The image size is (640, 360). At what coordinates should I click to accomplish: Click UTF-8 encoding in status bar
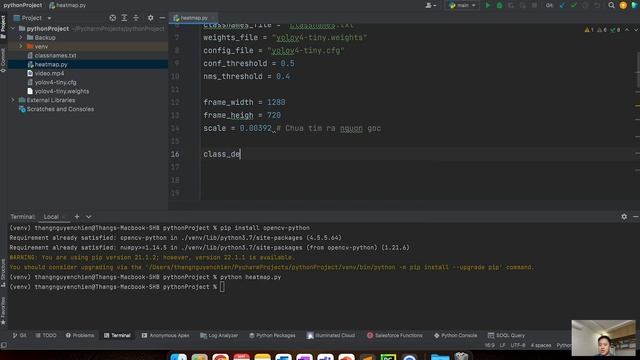518,345
